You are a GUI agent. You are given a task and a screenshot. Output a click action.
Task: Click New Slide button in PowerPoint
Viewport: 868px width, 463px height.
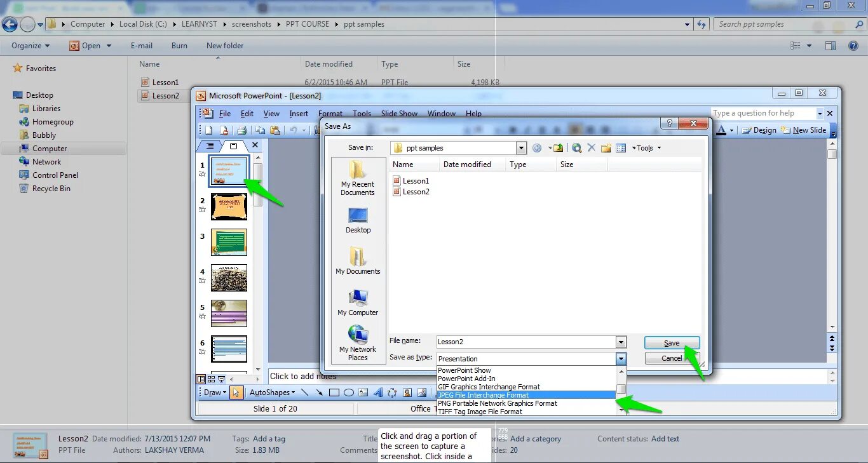coord(804,130)
